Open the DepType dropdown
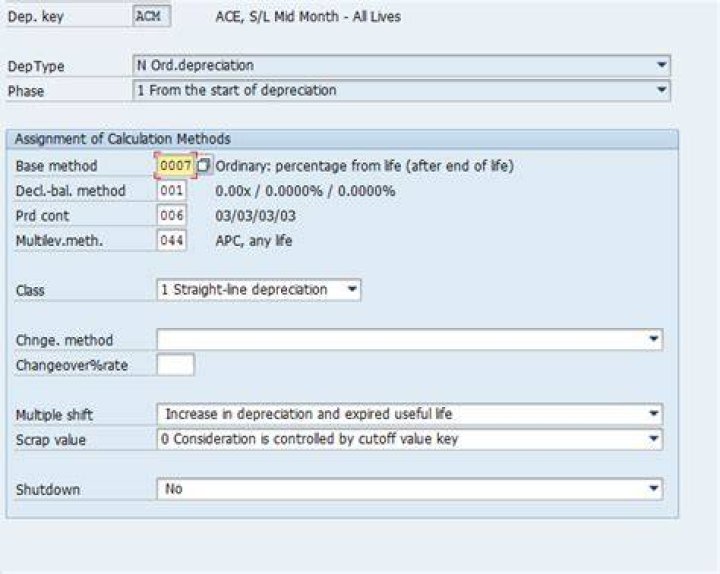Screen dimensions: 720x574 [x=661, y=65]
